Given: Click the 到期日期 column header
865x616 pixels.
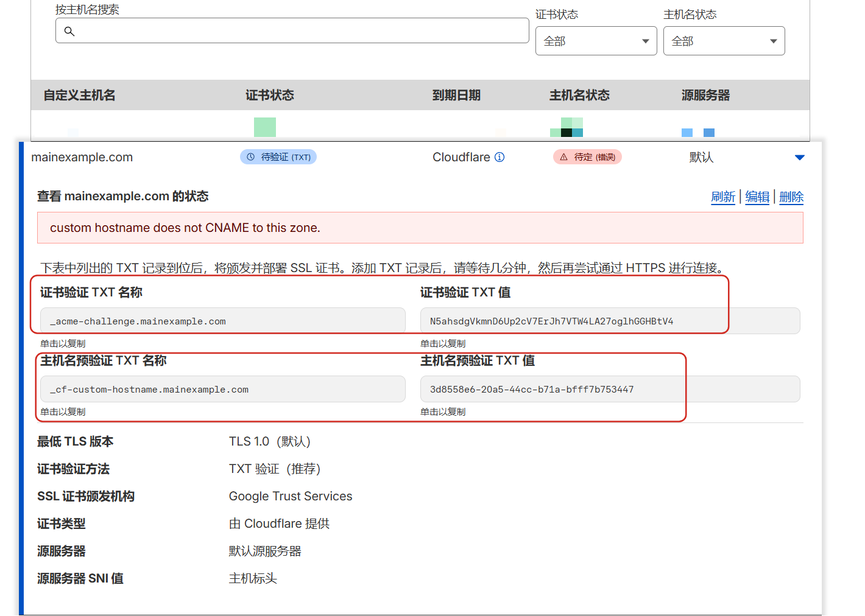Looking at the screenshot, I should [x=456, y=95].
